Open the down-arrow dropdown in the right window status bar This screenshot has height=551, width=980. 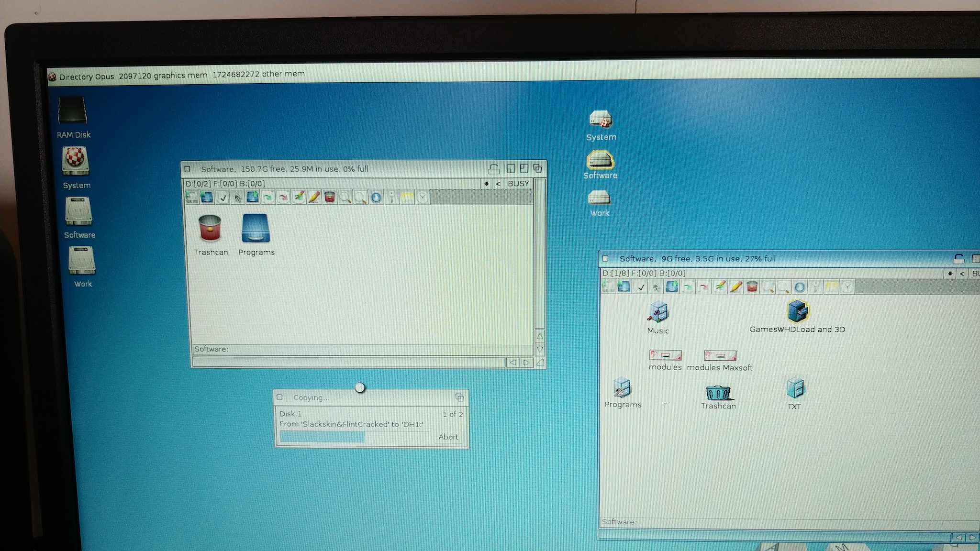[x=950, y=274]
